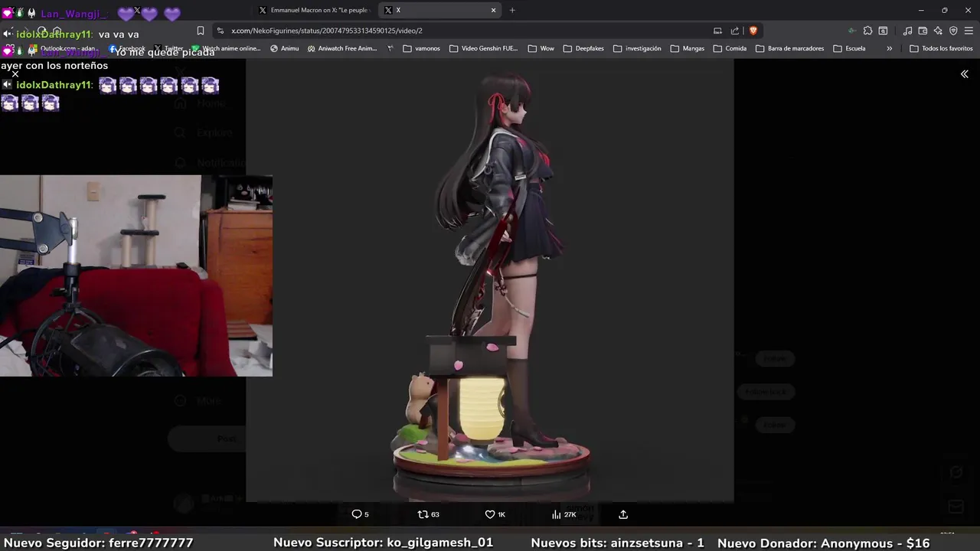Click the Brave Shields lion icon

pyautogui.click(x=753, y=31)
